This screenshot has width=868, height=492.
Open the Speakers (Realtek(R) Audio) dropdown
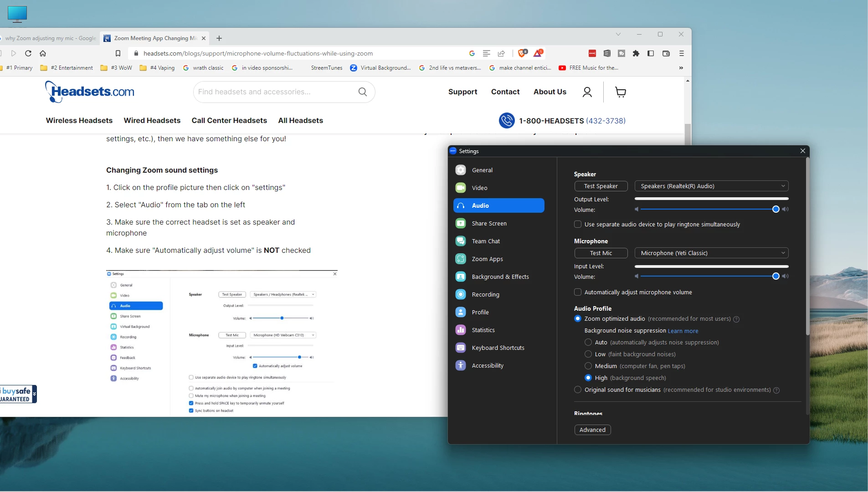(x=711, y=186)
